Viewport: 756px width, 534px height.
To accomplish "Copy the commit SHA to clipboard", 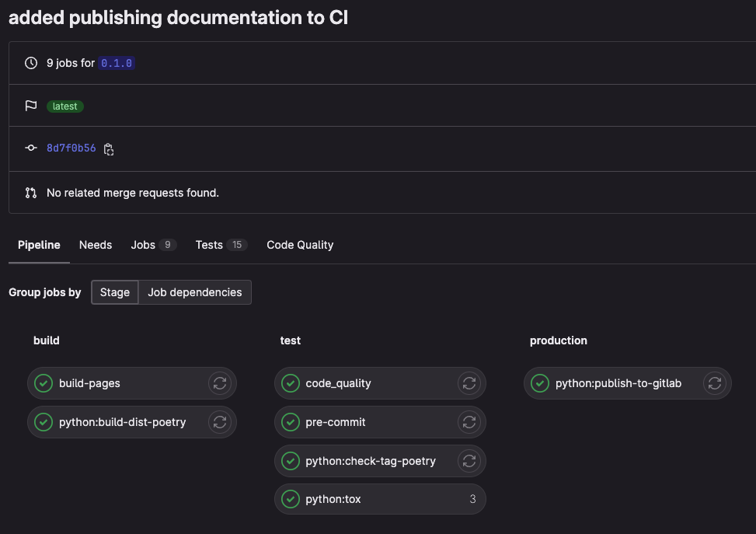I will 109,149.
